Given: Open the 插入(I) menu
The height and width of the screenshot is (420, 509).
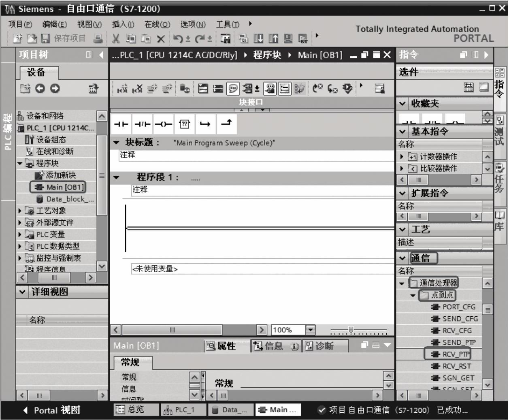Looking at the screenshot, I should click(x=123, y=24).
